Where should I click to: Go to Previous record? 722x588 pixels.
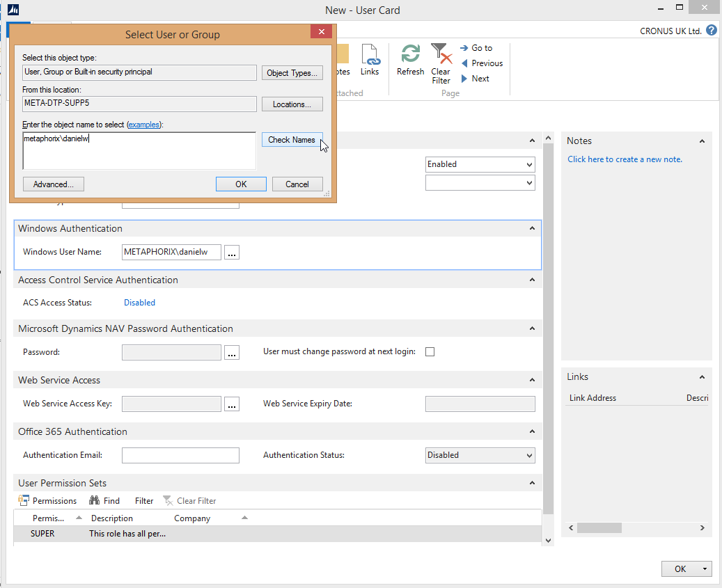(482, 63)
